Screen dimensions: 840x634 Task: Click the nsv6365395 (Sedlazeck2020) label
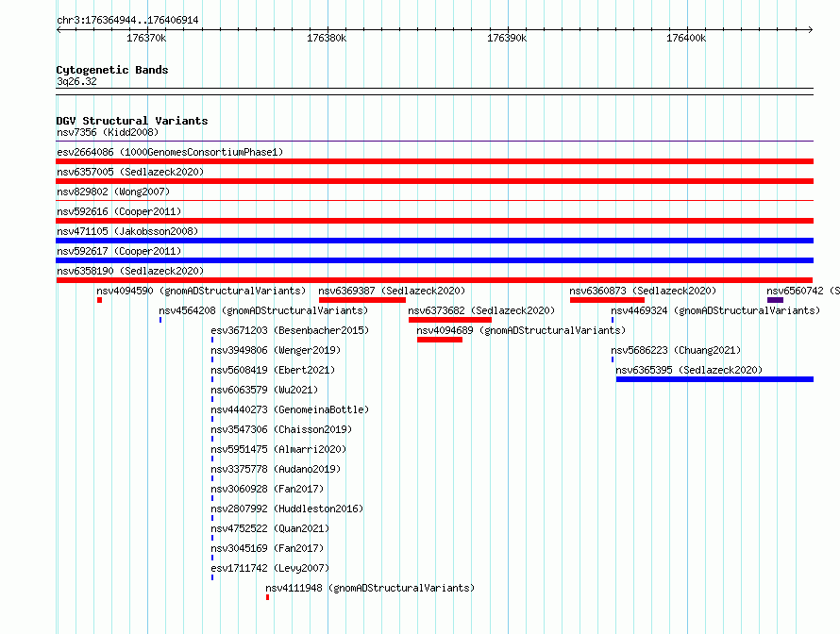coord(689,370)
